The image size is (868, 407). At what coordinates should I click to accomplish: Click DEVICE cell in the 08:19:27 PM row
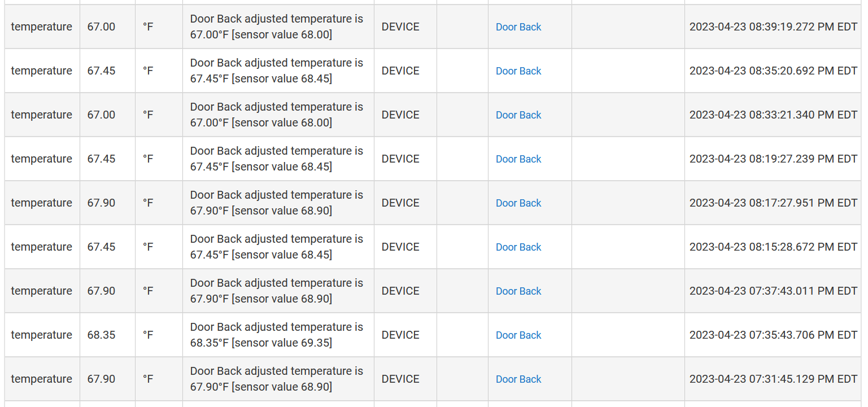click(x=400, y=159)
